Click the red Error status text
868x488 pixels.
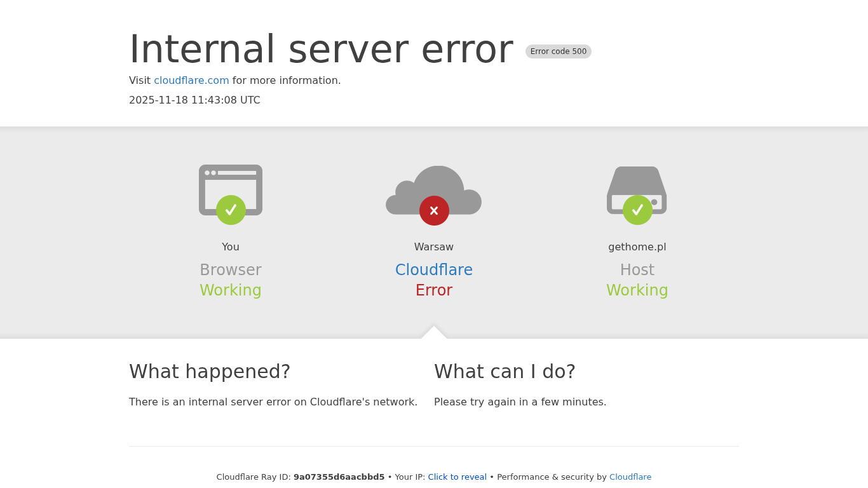434,290
